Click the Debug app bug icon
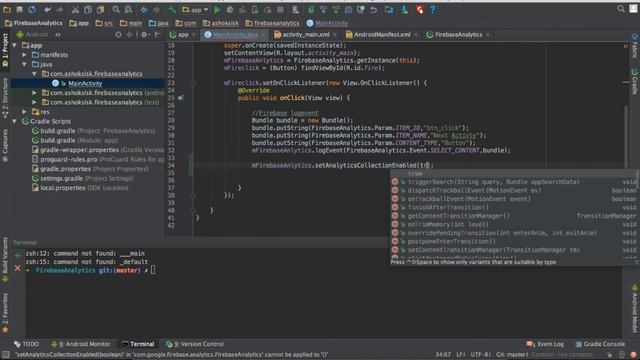 click(x=230, y=9)
